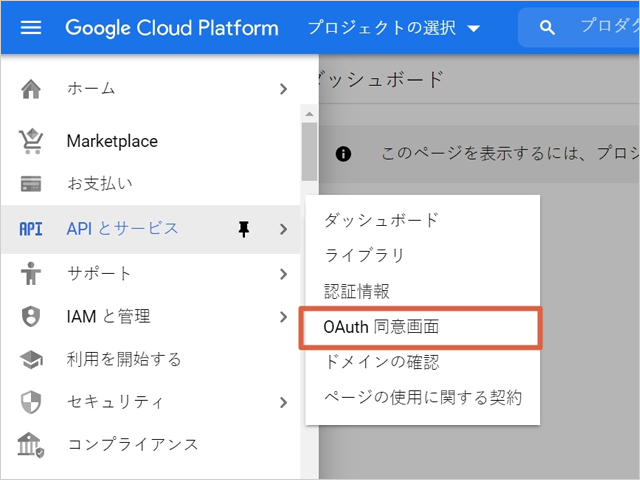Screen dimensions: 640x480
Task: Expand the API とサービス submenu chevron
Action: (284, 229)
